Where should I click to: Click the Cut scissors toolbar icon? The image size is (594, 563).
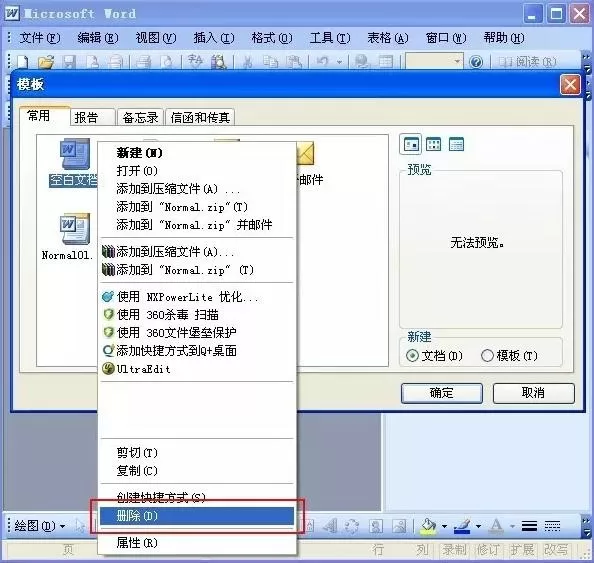(247, 62)
